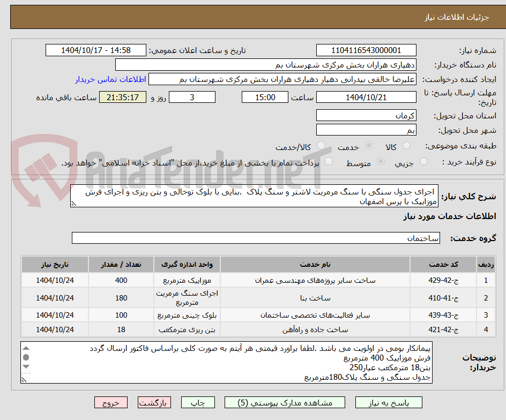This screenshot has height=420, width=506.
Task: Click the نام خدمت column header
Action: coord(315,264)
